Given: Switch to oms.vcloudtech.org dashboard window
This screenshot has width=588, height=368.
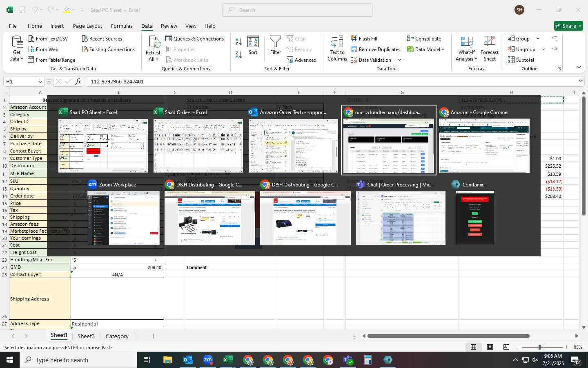Looking at the screenshot, I should coord(389,140).
